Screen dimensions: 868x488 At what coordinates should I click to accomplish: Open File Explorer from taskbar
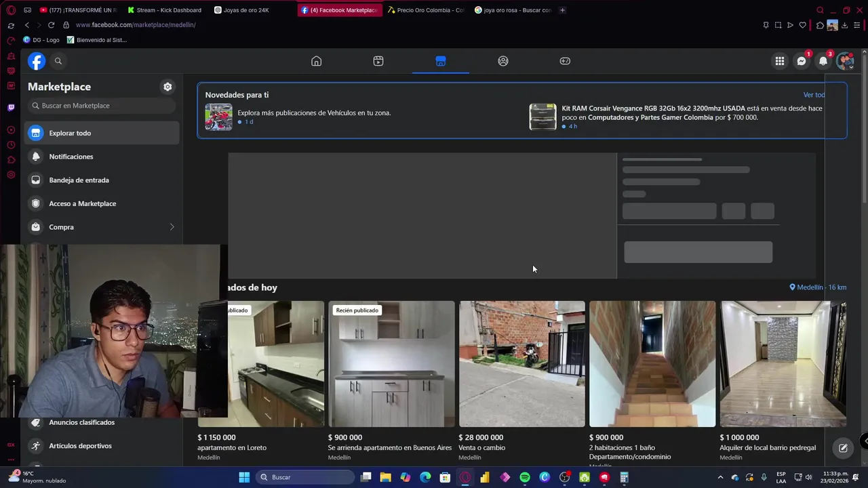point(385,477)
